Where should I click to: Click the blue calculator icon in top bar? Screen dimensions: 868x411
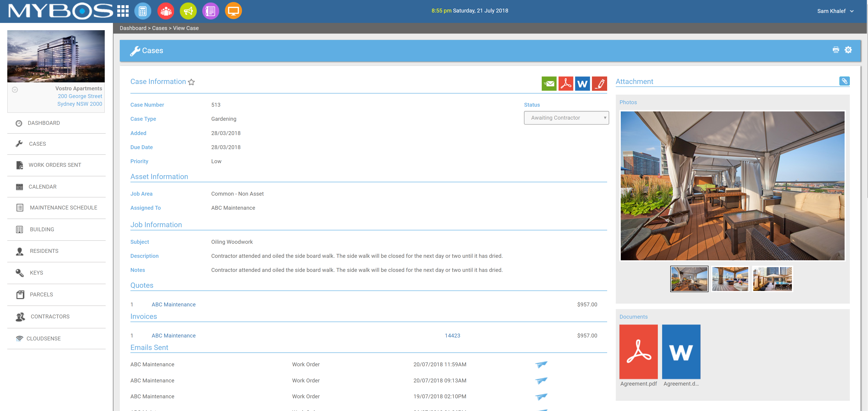pos(142,11)
